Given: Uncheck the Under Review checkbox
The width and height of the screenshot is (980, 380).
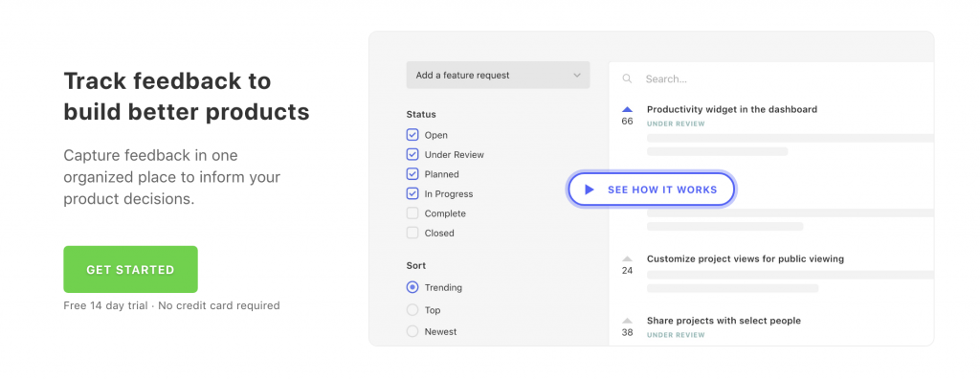Looking at the screenshot, I should [412, 154].
